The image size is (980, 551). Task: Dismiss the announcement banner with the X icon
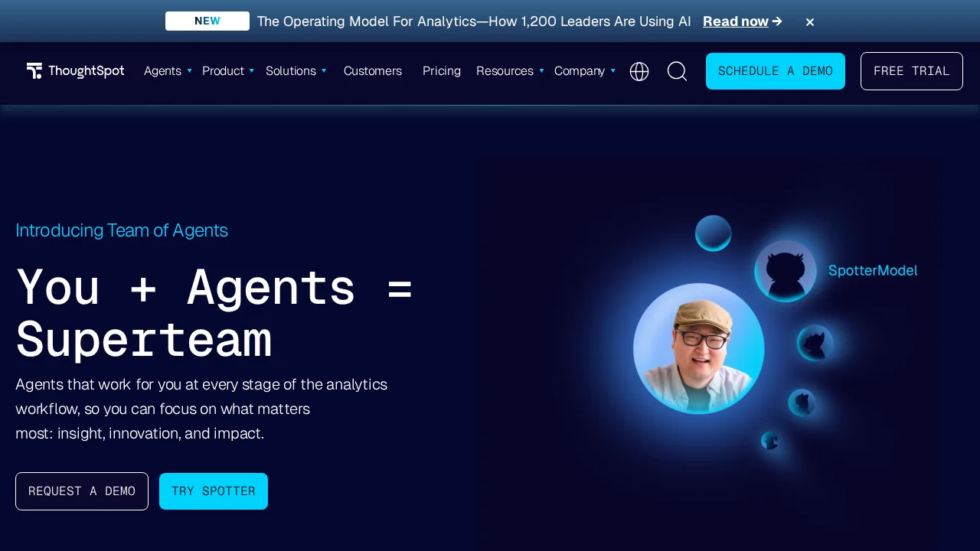point(810,21)
